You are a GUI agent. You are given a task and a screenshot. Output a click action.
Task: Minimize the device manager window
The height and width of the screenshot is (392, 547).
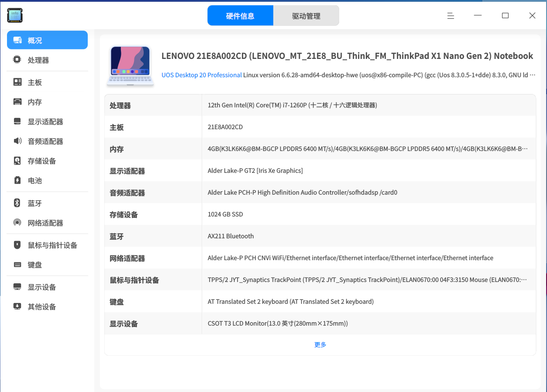478,16
